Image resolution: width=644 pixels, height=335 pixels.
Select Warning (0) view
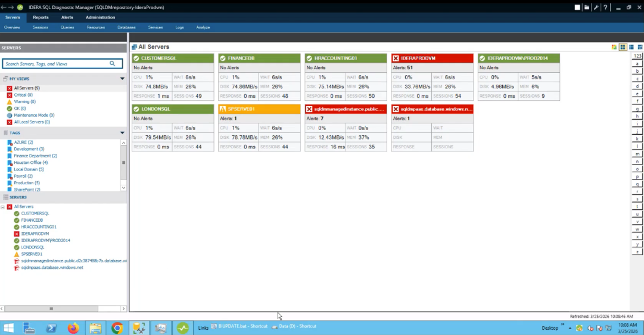tap(24, 101)
